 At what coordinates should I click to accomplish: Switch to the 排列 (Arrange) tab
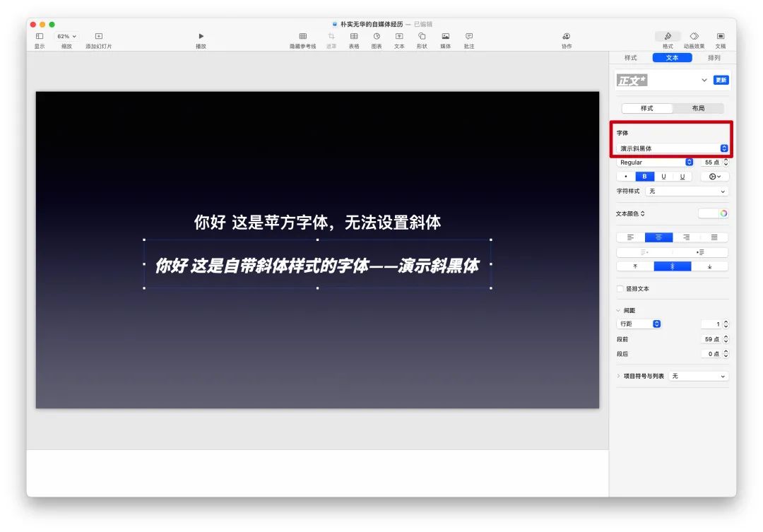click(714, 58)
